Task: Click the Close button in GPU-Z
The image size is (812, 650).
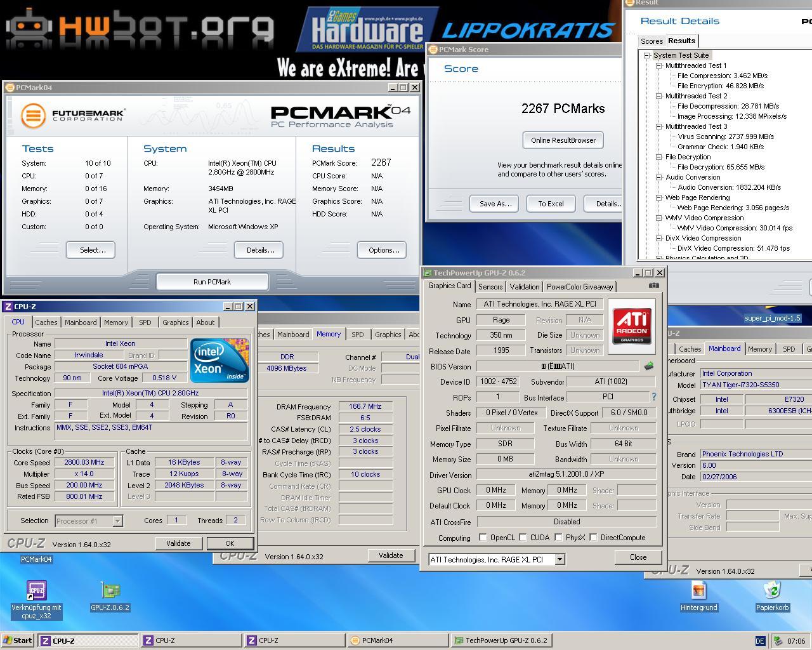Action: [638, 557]
